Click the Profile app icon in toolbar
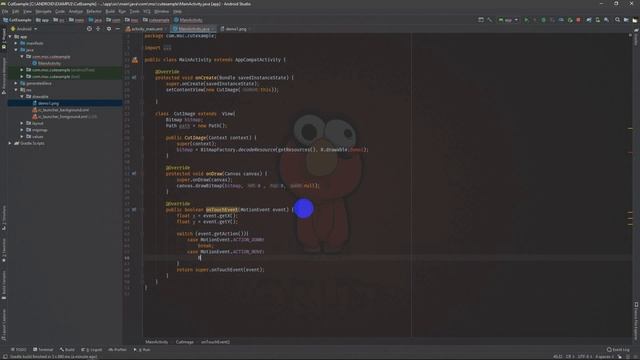Screen dimensions: 640x360 pos(561,20)
